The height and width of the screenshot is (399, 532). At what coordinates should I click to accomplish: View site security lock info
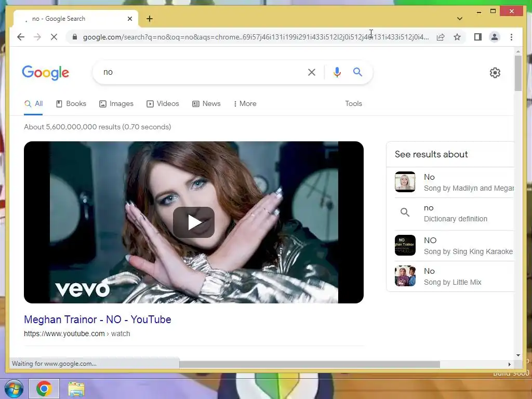pyautogui.click(x=75, y=37)
